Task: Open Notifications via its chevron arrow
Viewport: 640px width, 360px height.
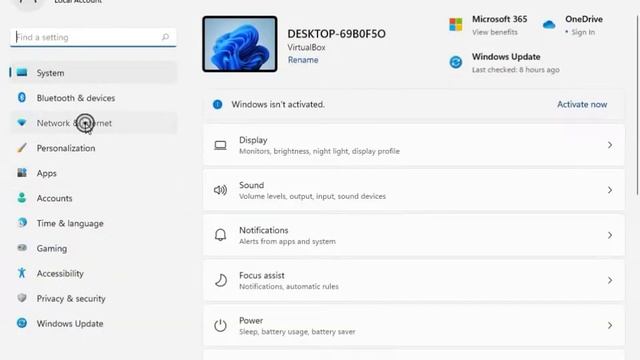Action: [610, 235]
